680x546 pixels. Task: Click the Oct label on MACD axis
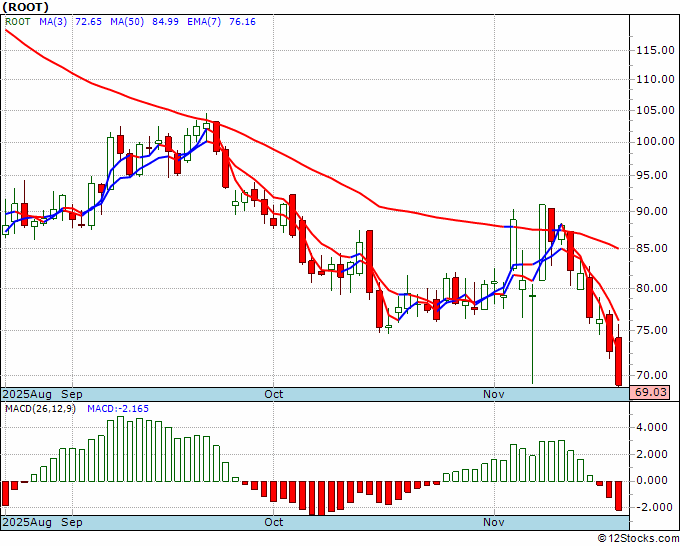point(274,522)
